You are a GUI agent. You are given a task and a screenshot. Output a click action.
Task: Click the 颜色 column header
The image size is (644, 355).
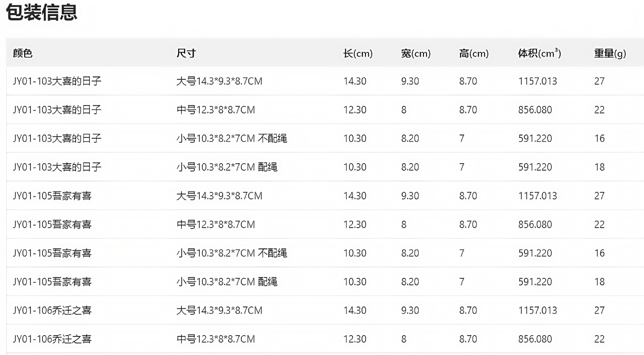pos(23,53)
